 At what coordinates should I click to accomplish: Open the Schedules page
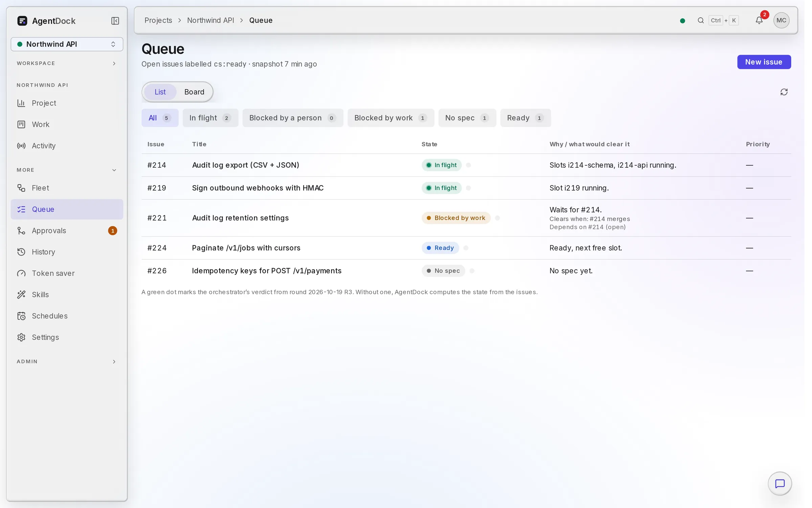click(x=67, y=316)
